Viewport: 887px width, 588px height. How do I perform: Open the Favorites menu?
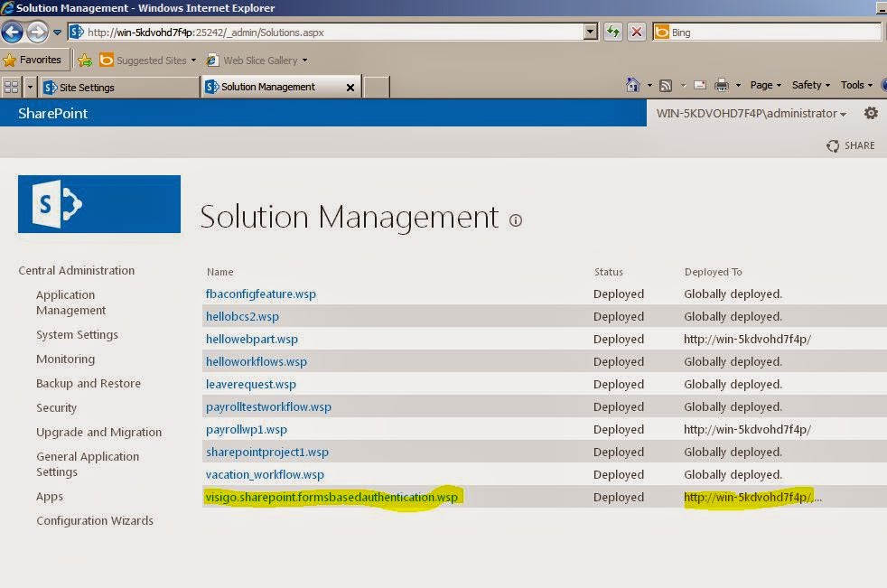[x=31, y=59]
